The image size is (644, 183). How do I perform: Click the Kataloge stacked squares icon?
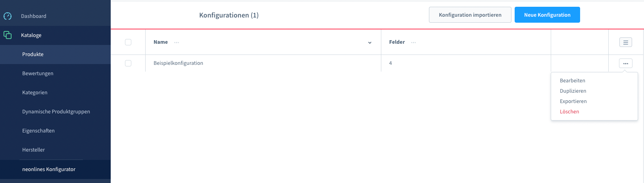pos(8,35)
